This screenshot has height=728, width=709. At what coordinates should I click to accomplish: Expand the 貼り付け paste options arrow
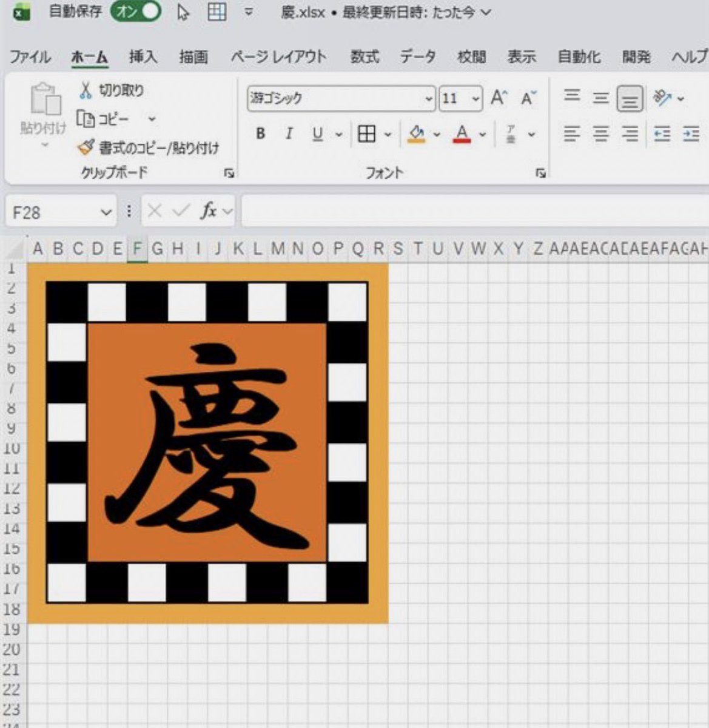tap(44, 145)
